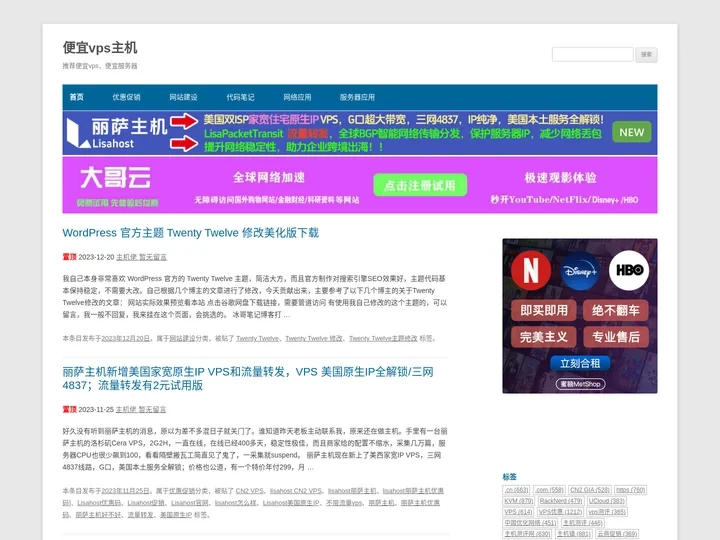This screenshot has width=720, height=540.
Task: Click the 不限流量vps tag link
Action: click(x=344, y=503)
